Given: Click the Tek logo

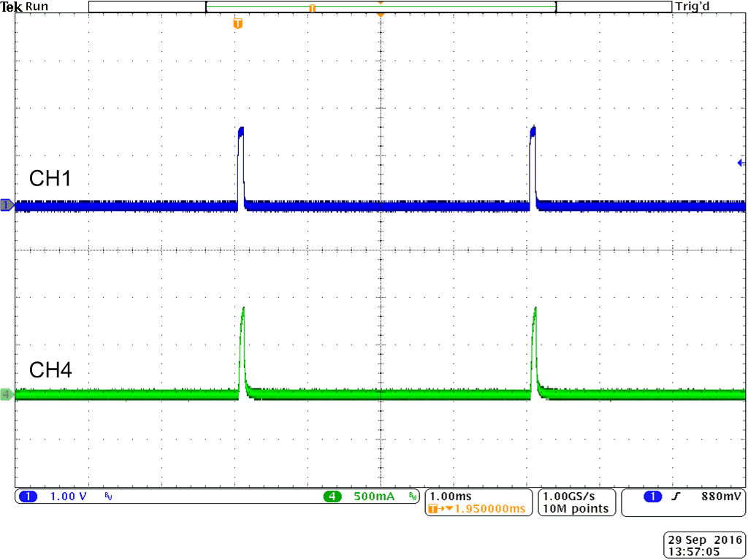Looking at the screenshot, I should (x=10, y=6).
